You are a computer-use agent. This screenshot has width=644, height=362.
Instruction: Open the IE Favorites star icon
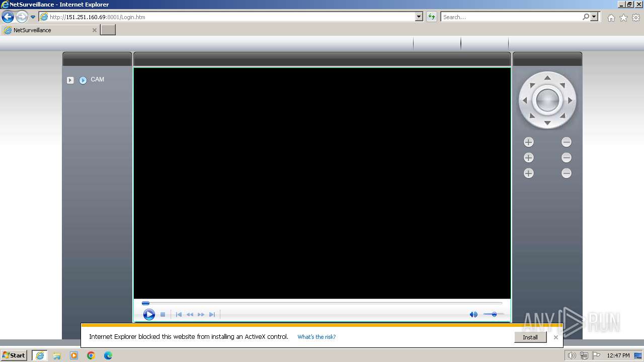pos(623,18)
